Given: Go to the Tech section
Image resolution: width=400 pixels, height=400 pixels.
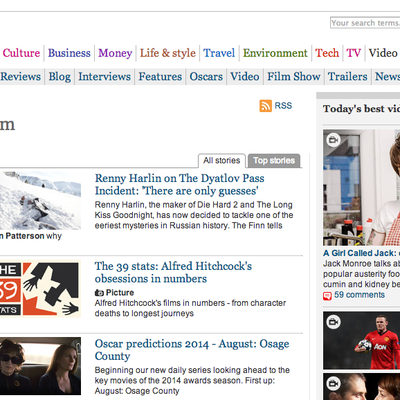Looking at the screenshot, I should coord(327,53).
